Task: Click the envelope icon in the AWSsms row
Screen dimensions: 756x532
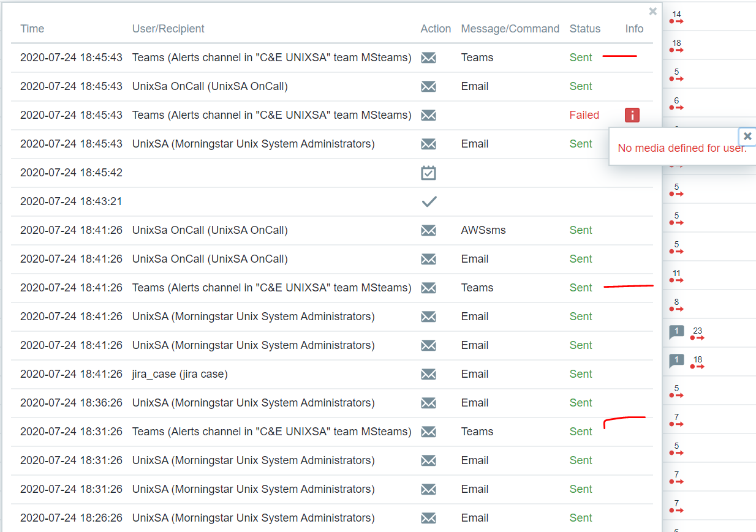Action: tap(429, 230)
